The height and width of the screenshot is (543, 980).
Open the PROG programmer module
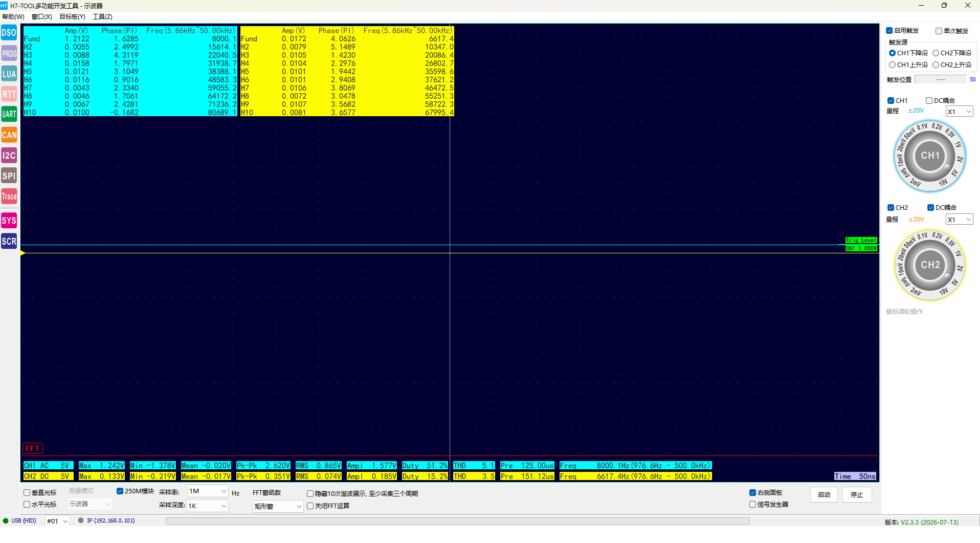tap(9, 53)
